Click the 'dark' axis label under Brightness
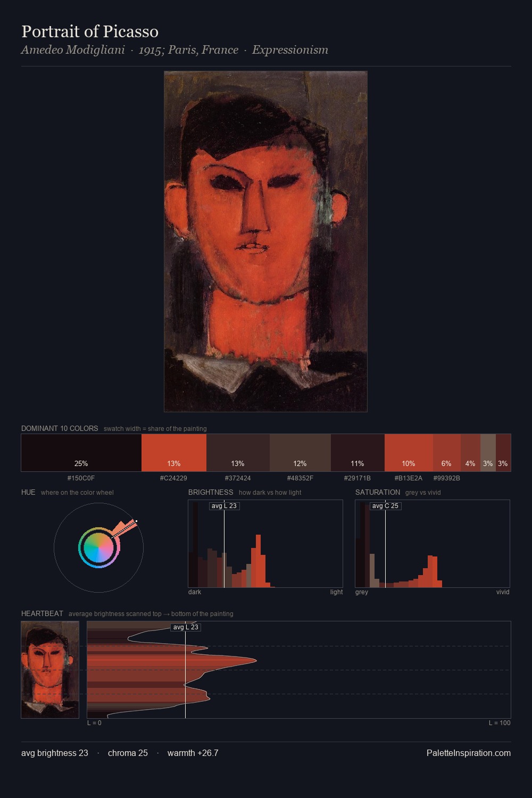 (195, 592)
